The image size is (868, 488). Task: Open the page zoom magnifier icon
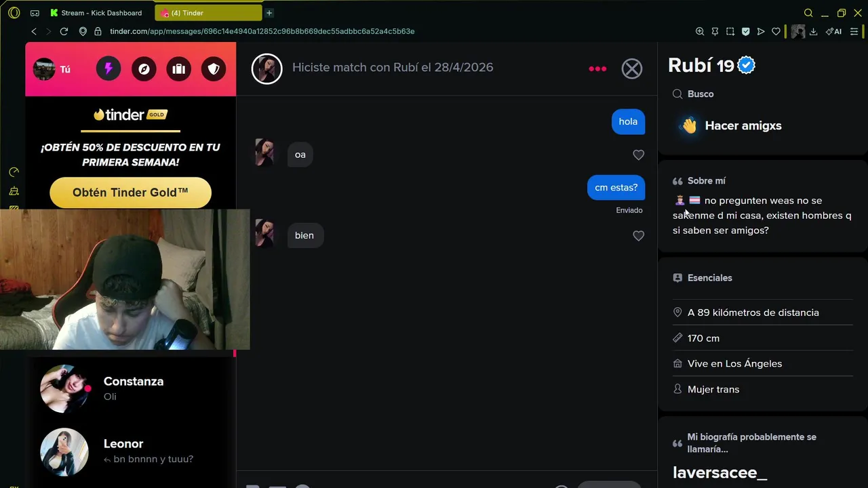(700, 31)
